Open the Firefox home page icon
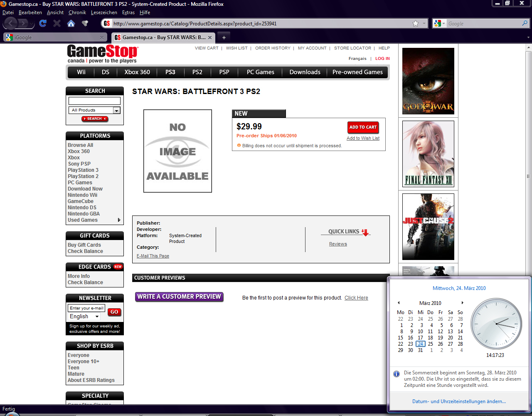The image size is (532, 416). coord(71,23)
